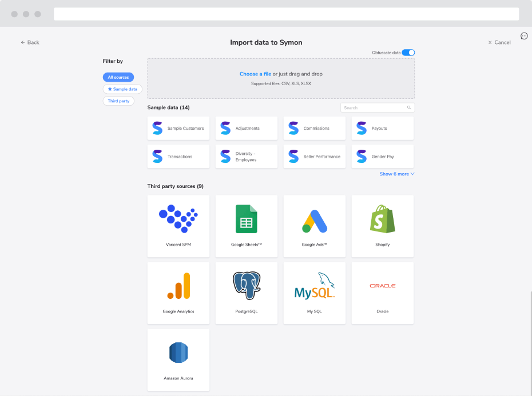
Task: Click the Diversity - Employees label
Action: tap(246, 157)
